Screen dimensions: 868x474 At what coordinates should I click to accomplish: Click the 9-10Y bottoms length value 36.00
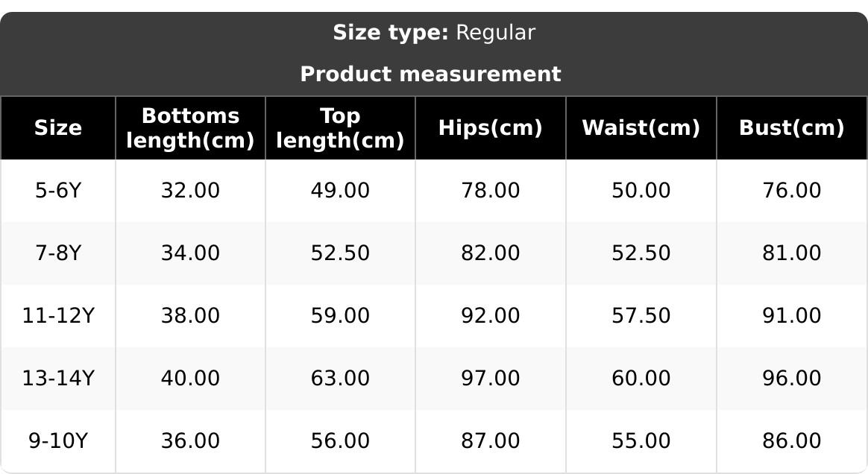tap(190, 441)
